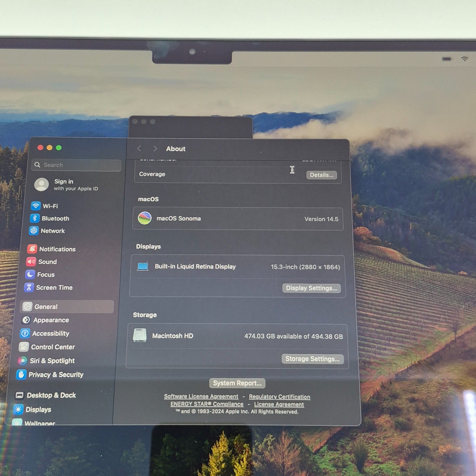Open coverage Details button
This screenshot has width=476, height=476.
(321, 175)
